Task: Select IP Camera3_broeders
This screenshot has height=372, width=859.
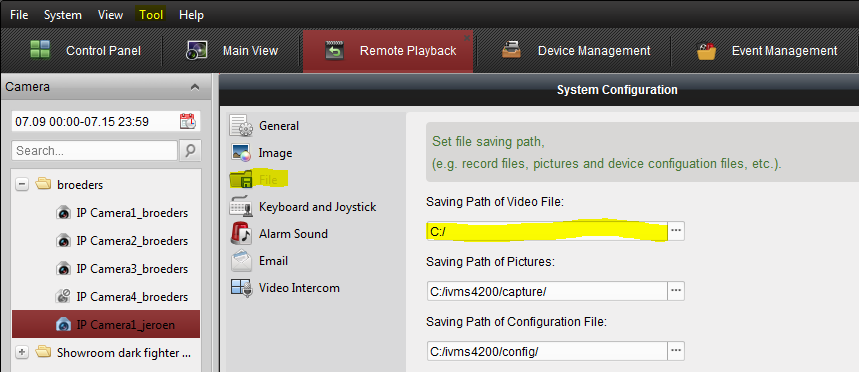Action: pos(132,268)
